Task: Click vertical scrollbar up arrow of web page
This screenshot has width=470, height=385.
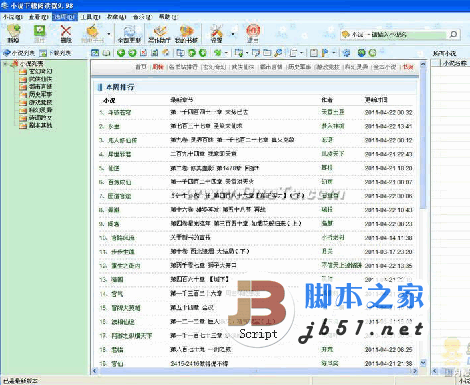Action: tap(423, 64)
